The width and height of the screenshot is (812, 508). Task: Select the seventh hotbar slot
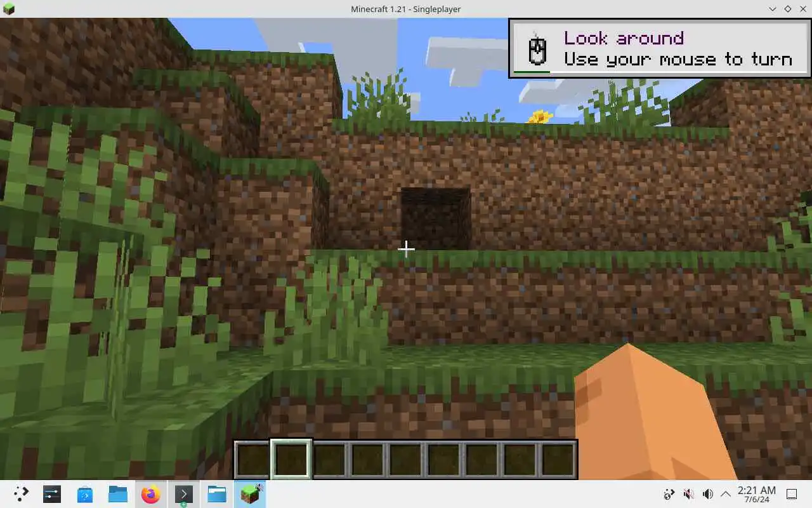coord(481,459)
